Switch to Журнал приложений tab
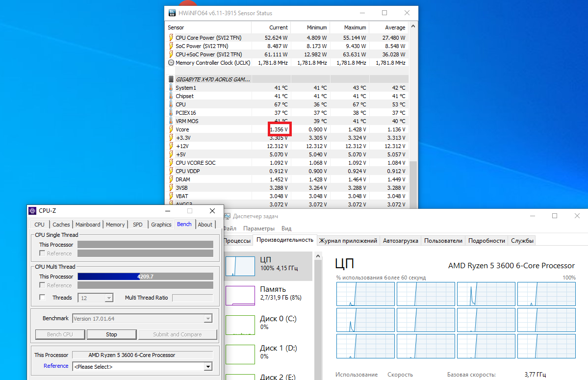Screen dimensions: 588x380 tap(348, 241)
